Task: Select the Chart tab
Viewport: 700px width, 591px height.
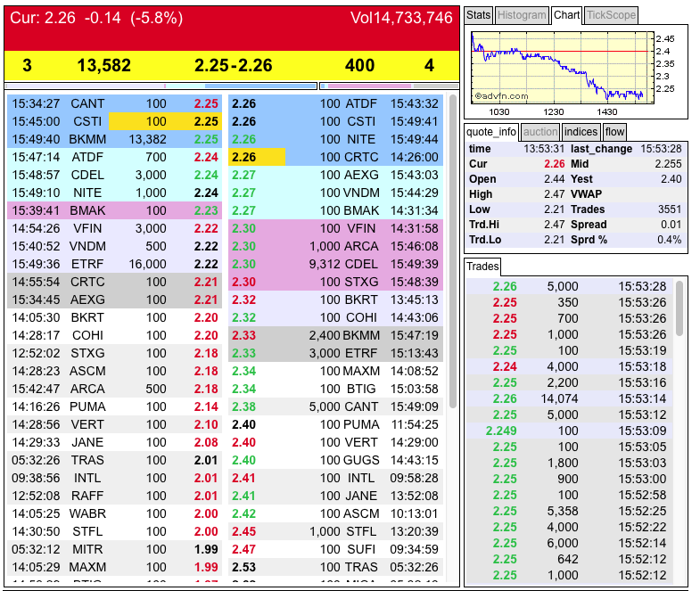Action: [x=566, y=15]
